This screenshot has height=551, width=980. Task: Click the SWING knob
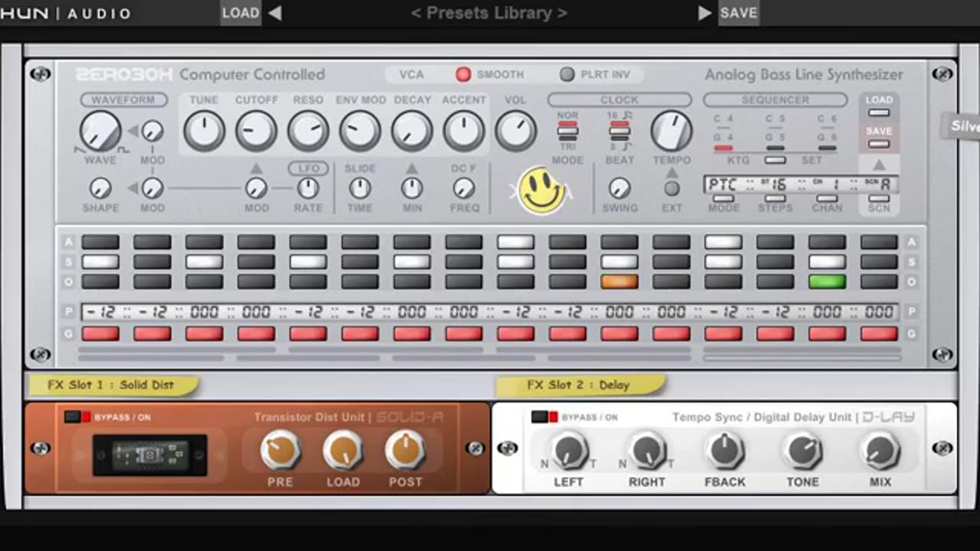click(619, 188)
